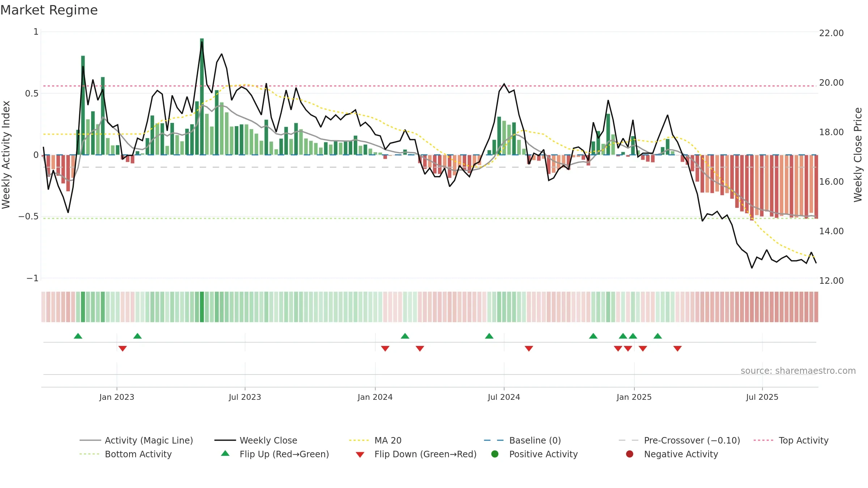Click the last Flip Up marker in 2025

(x=658, y=336)
